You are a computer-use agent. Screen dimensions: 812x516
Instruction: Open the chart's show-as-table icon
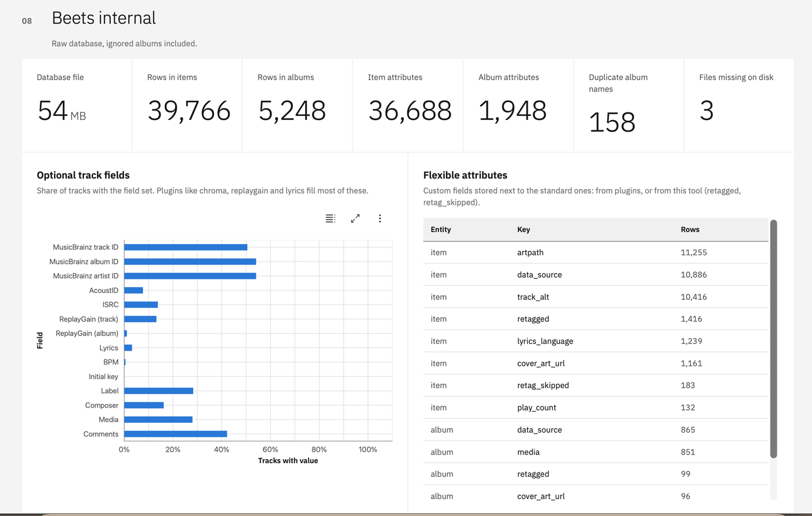tap(331, 219)
